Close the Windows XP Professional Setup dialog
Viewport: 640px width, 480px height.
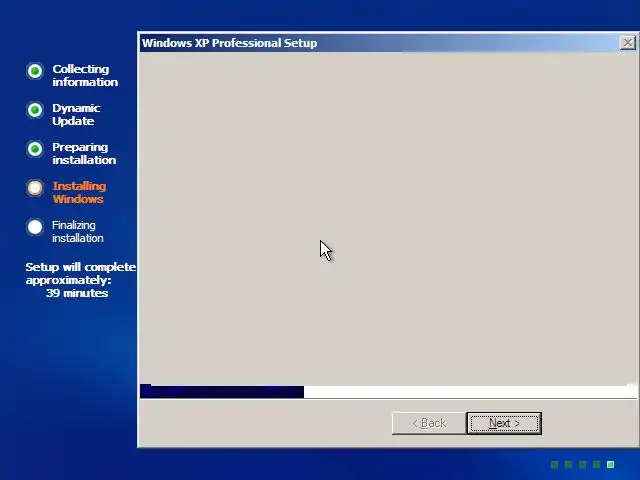(627, 42)
